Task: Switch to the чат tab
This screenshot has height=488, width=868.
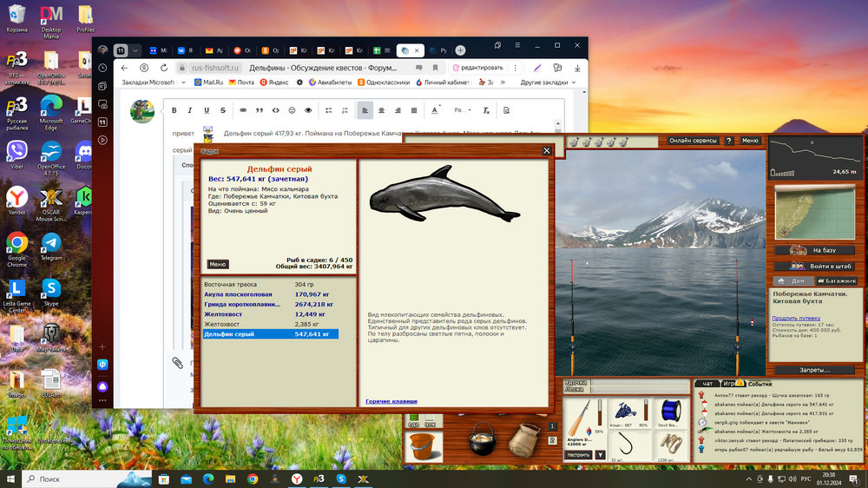Action: point(707,383)
